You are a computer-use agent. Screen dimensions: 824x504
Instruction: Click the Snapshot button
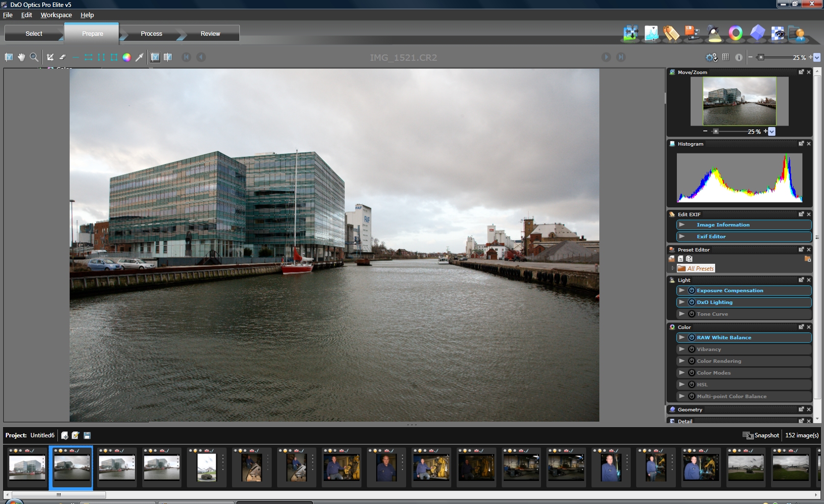click(761, 435)
